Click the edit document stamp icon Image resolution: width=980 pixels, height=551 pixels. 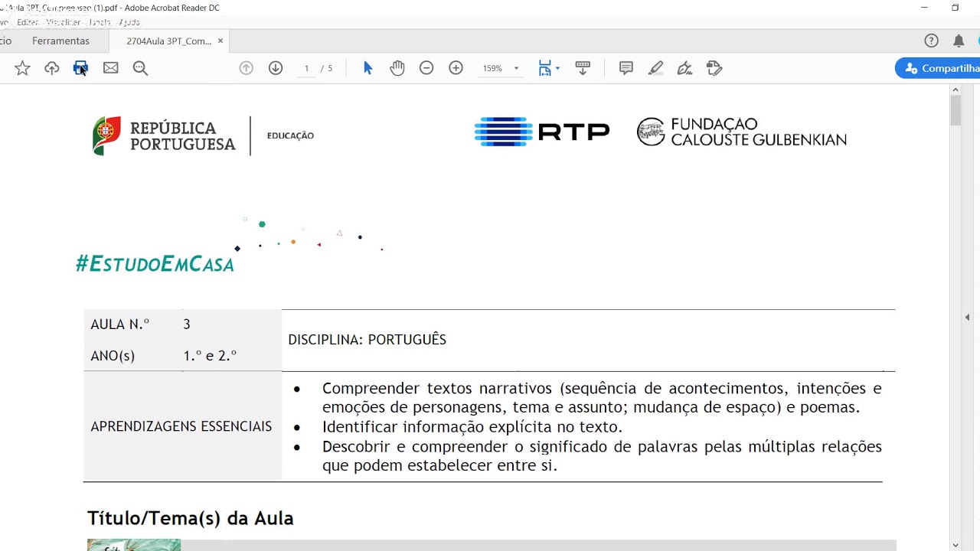coord(714,68)
